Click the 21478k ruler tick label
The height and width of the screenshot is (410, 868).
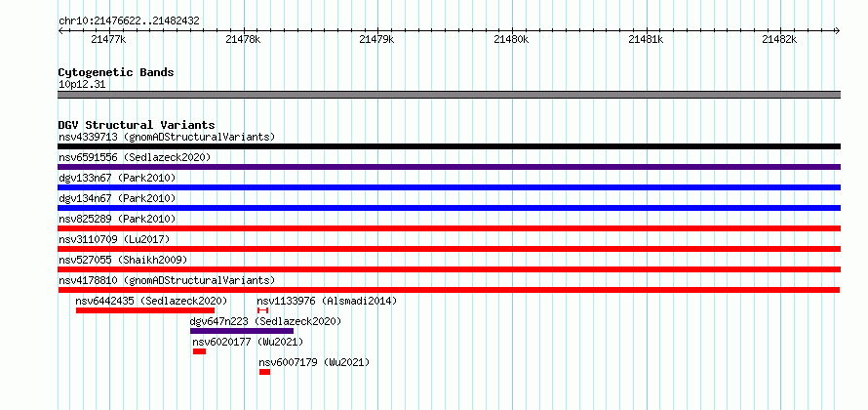pos(244,39)
